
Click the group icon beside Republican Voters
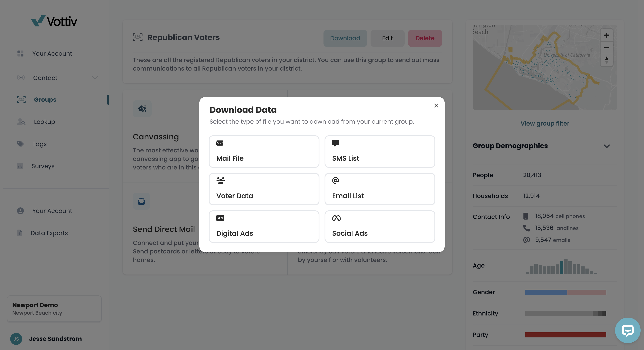click(138, 37)
